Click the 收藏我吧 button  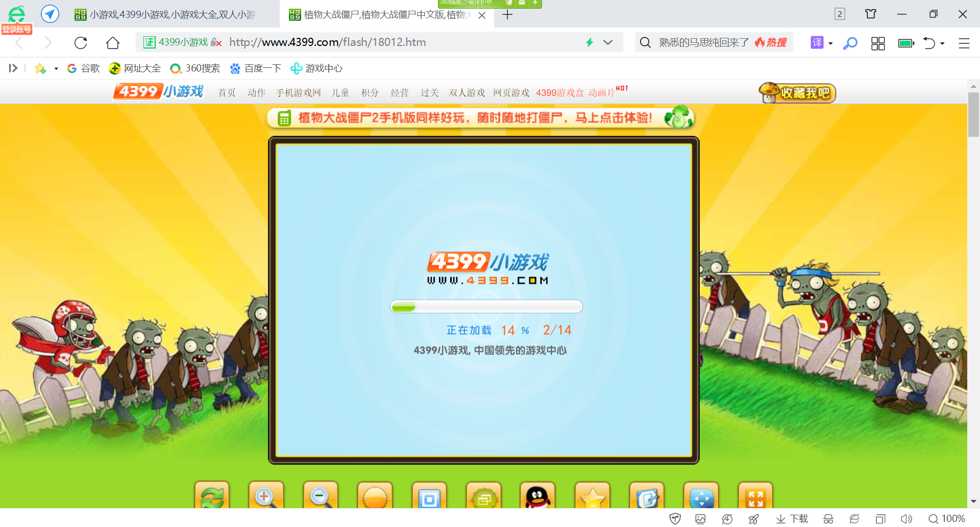pos(798,93)
